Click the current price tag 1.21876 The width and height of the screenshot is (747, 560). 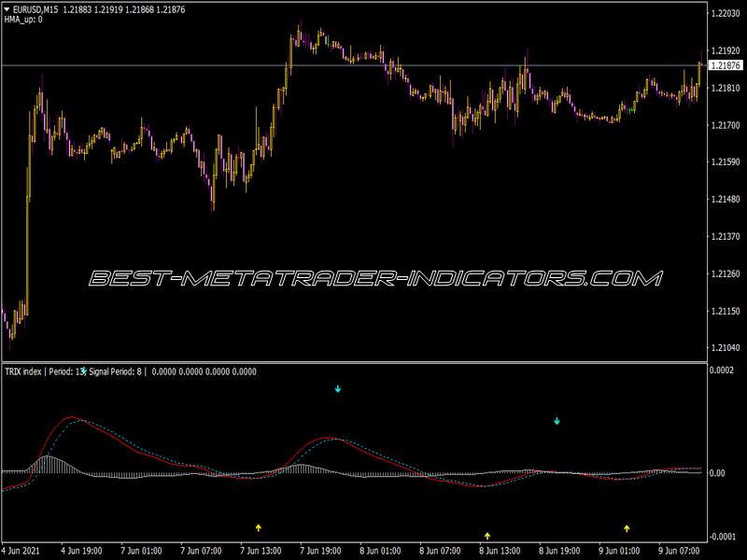point(726,65)
